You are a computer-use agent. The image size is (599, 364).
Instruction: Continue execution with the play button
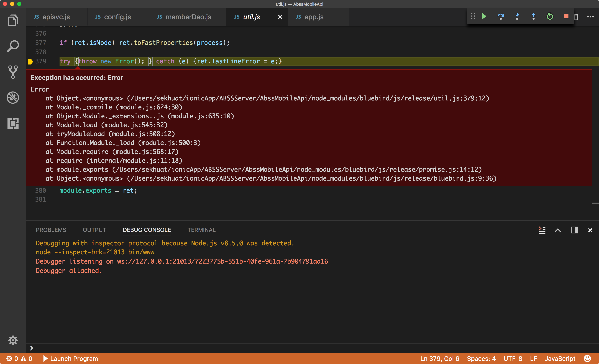(484, 17)
